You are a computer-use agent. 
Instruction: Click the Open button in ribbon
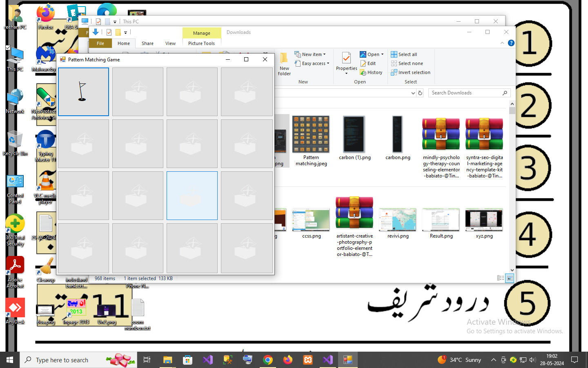coord(370,54)
